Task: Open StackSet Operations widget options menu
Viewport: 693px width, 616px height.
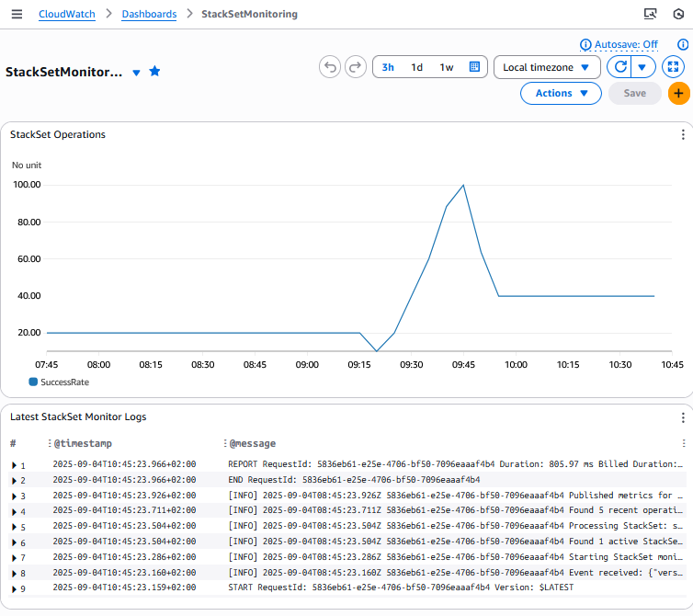Action: click(x=682, y=135)
